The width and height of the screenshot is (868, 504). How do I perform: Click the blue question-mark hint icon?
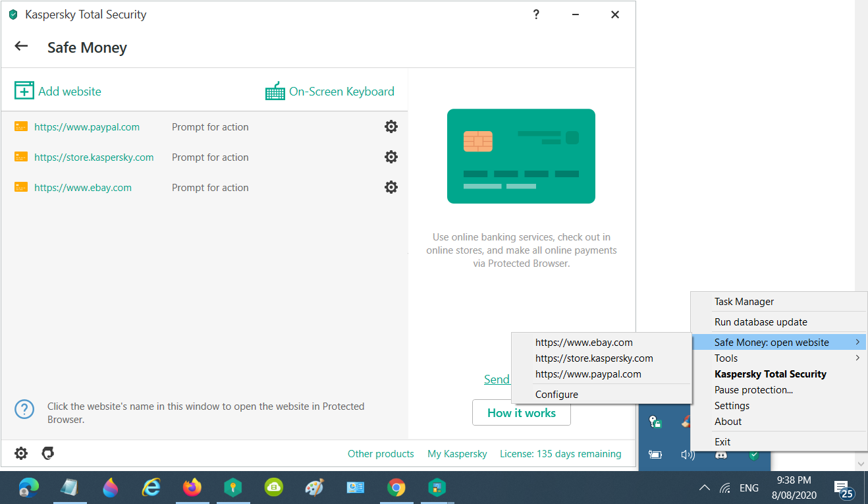[24, 409]
